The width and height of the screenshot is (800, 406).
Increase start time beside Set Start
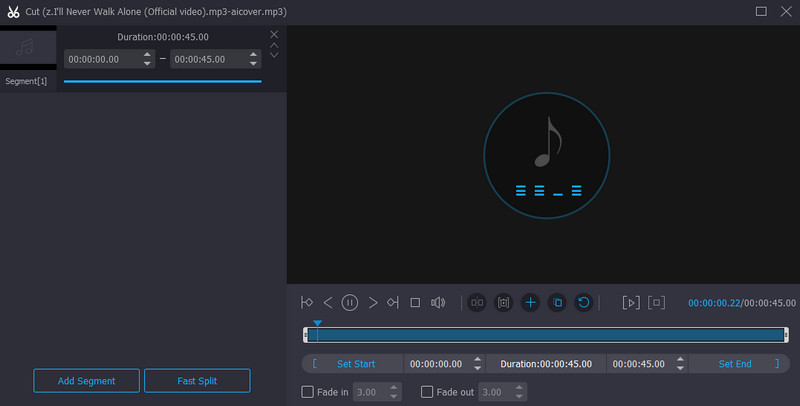point(477,360)
